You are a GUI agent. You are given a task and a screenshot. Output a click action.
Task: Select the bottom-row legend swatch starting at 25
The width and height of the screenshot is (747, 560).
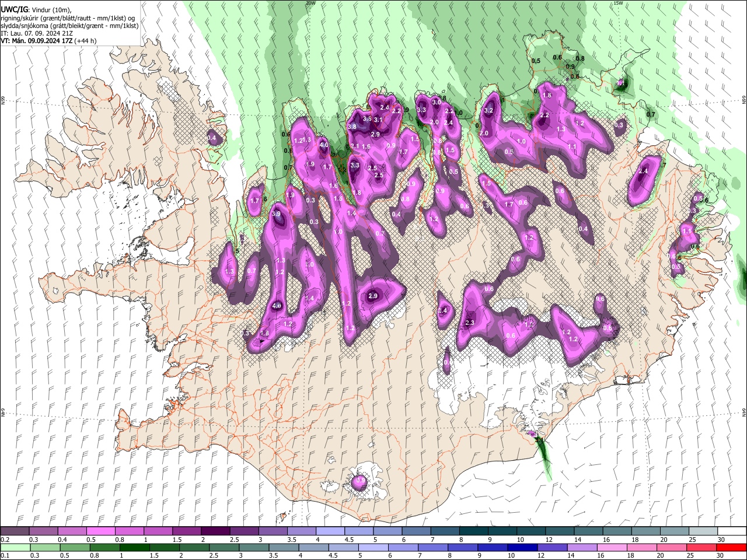point(701,547)
